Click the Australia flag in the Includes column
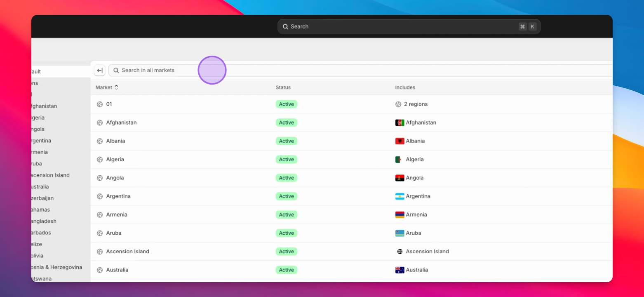 400,270
